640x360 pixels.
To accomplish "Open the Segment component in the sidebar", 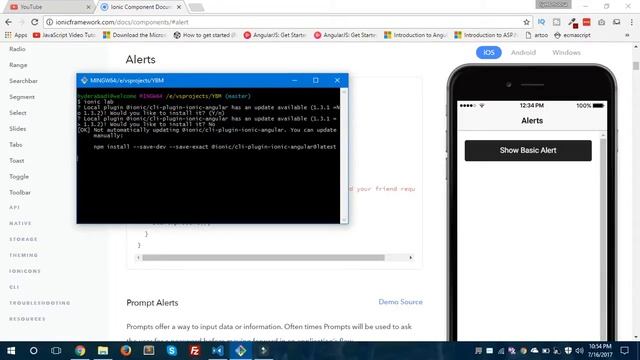I will [22, 97].
